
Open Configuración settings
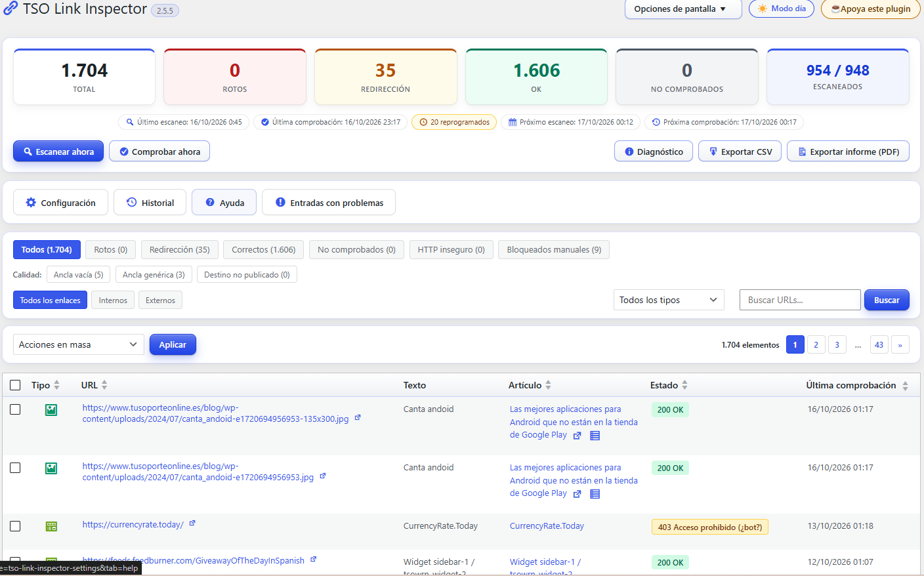click(60, 203)
